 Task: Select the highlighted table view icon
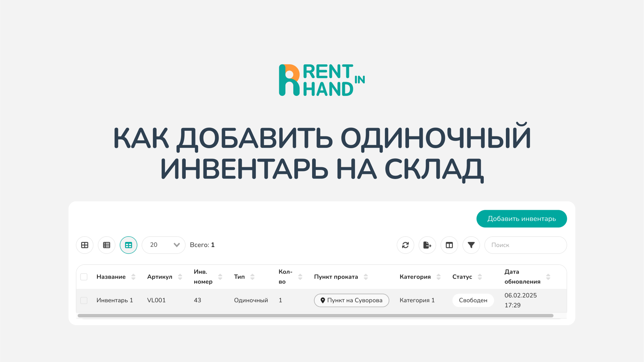tap(128, 245)
